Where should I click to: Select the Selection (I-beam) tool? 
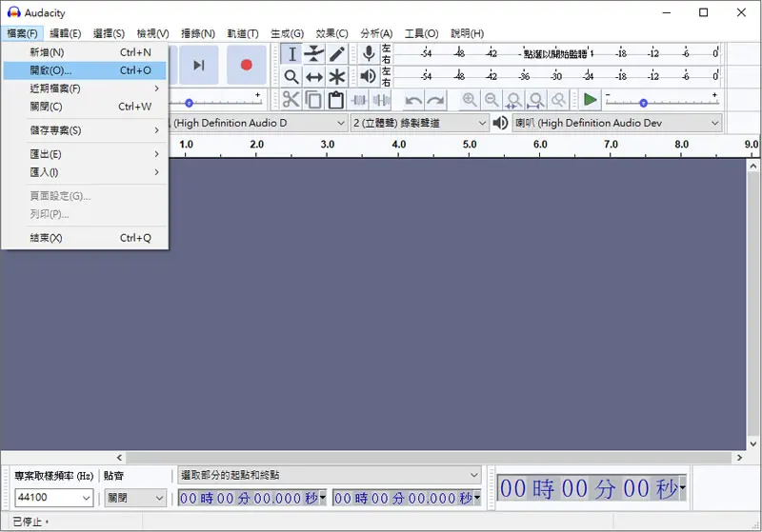291,54
